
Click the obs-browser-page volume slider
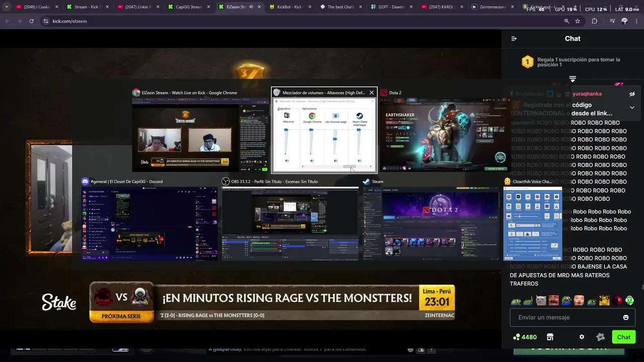pos(335,142)
